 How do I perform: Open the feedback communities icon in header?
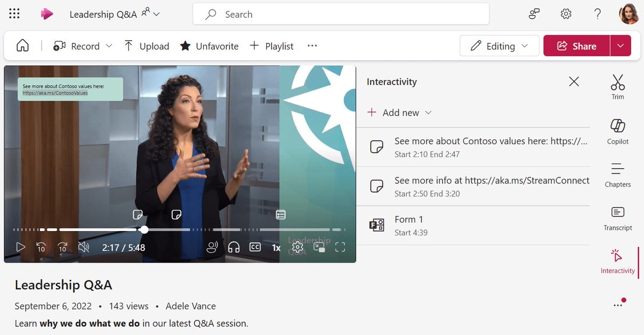point(534,14)
